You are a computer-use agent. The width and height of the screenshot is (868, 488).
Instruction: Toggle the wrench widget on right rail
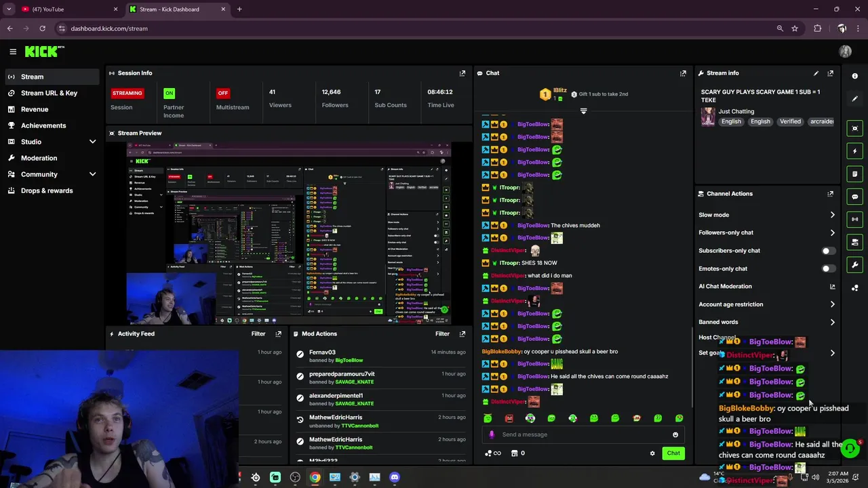854,265
